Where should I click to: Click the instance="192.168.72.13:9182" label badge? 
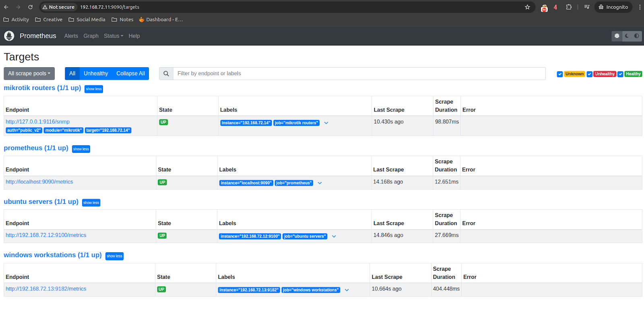pos(249,290)
